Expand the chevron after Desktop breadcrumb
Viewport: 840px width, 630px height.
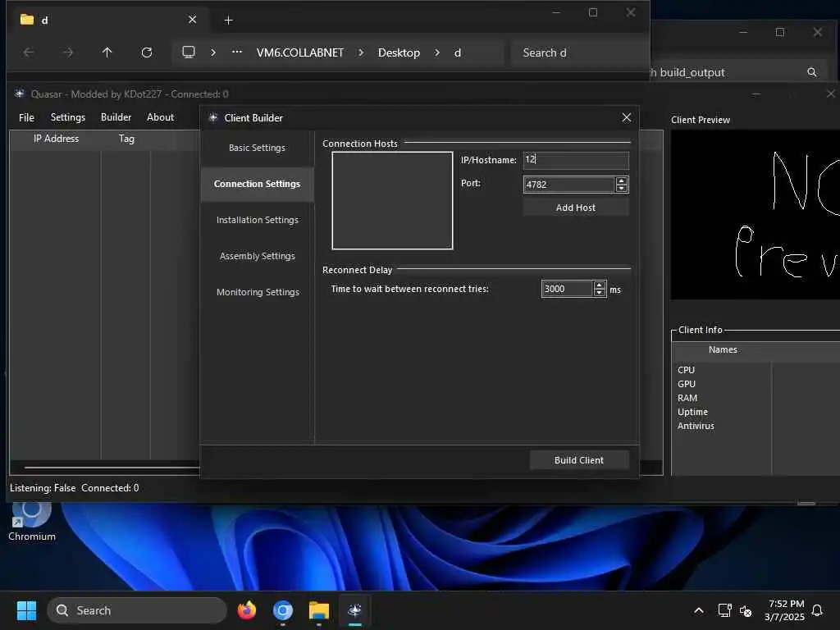tap(437, 52)
